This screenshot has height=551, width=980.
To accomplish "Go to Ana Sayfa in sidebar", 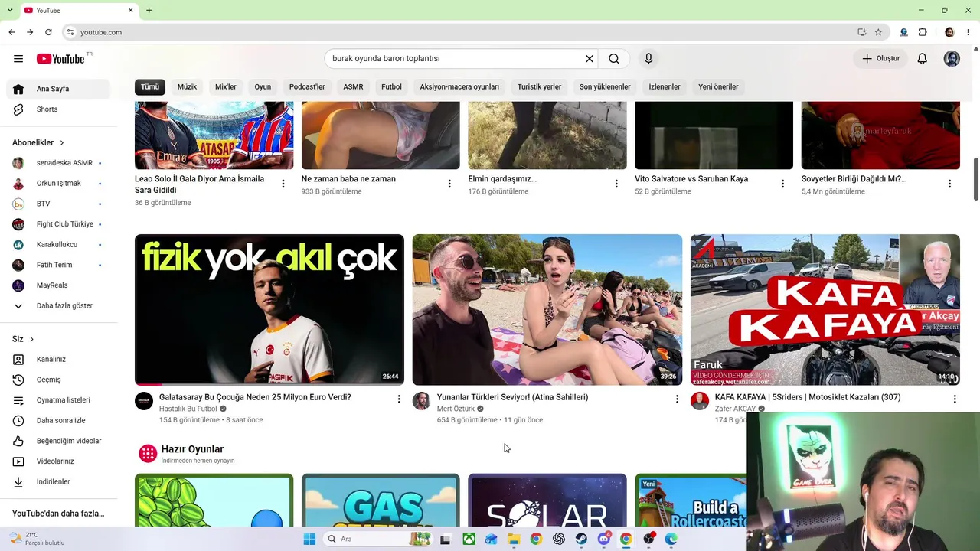I will click(x=58, y=89).
